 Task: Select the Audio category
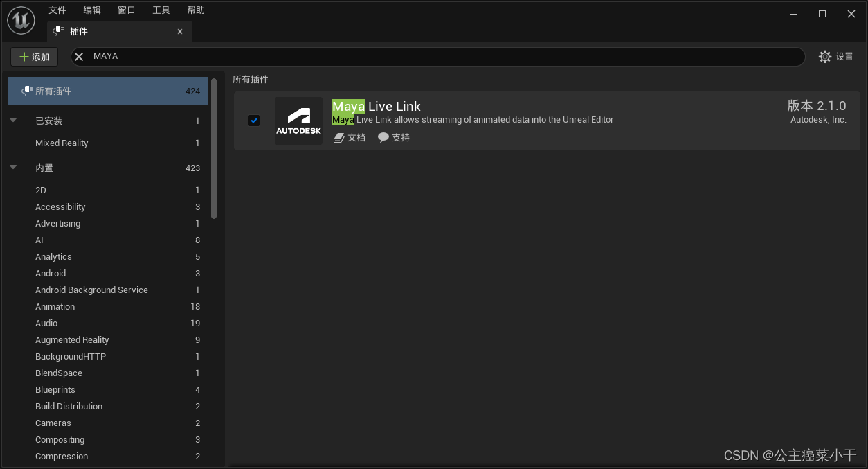108,324
